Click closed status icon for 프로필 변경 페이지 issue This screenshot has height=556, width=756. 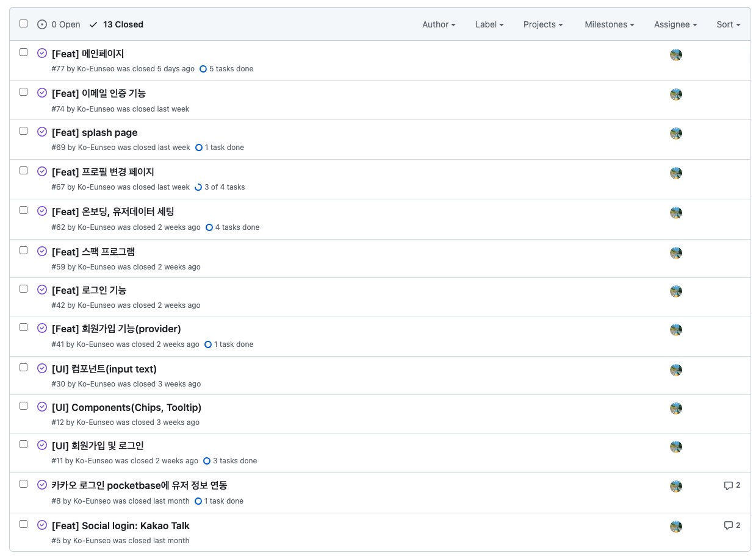pyautogui.click(x=42, y=171)
